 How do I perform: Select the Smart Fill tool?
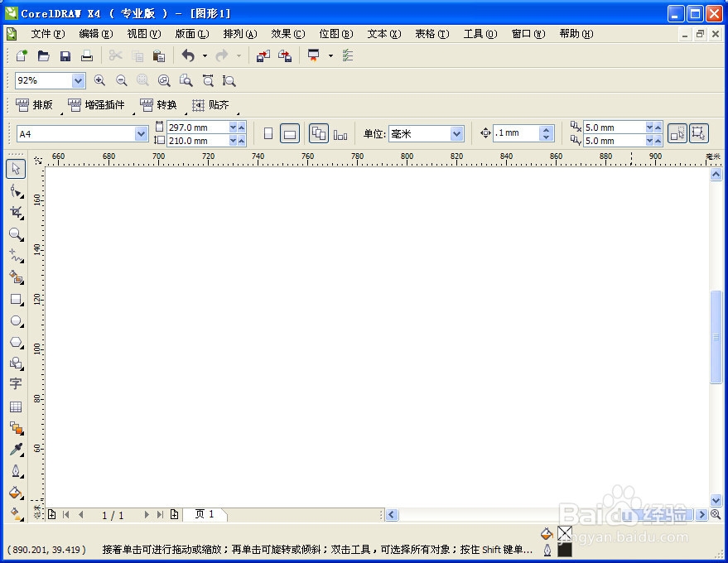(17, 277)
